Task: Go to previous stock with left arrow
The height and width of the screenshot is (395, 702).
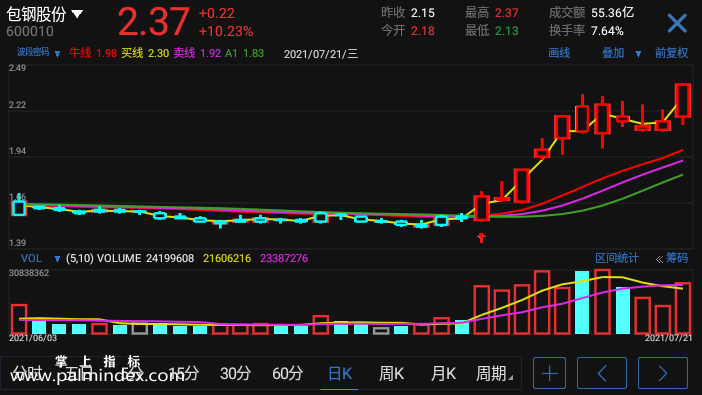Action: [x=602, y=373]
